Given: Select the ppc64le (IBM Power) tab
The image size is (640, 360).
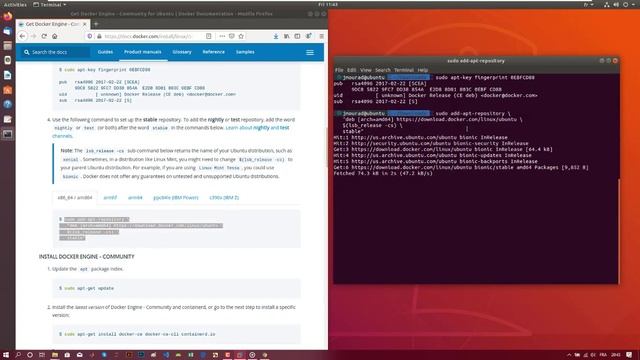Looking at the screenshot, I should tap(176, 198).
